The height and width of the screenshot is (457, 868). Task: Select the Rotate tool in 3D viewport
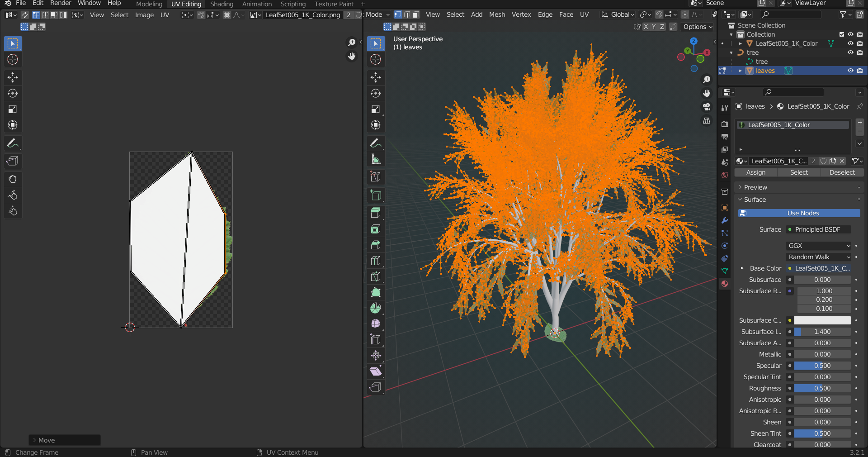375,94
